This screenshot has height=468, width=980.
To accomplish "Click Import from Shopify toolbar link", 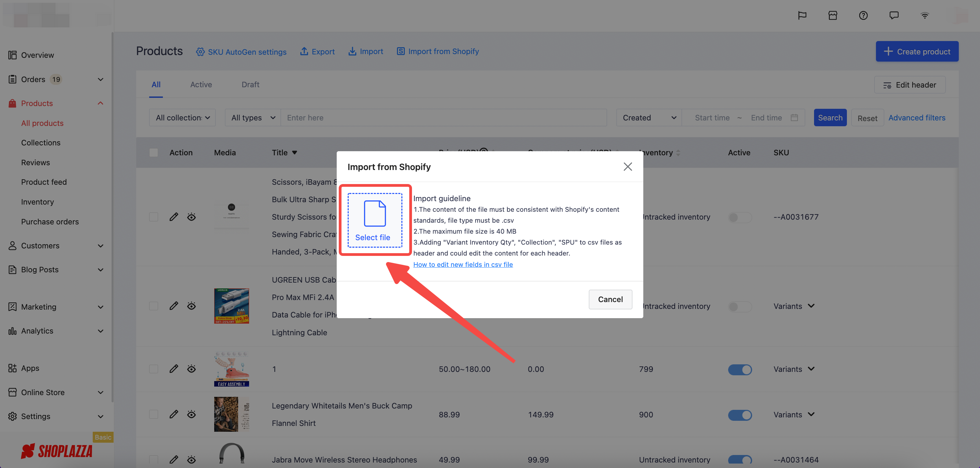I will pos(438,51).
